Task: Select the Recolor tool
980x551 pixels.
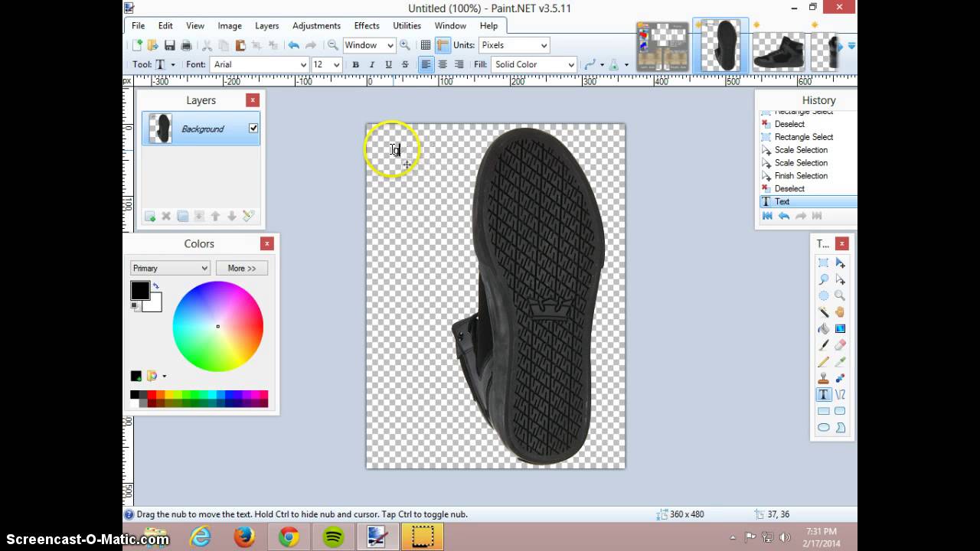Action: (840, 378)
